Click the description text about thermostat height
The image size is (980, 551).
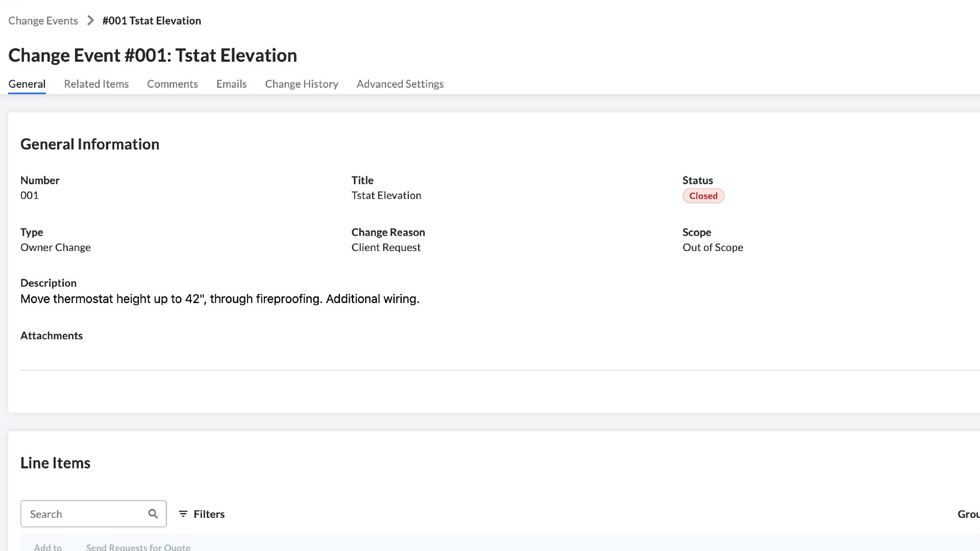(219, 299)
